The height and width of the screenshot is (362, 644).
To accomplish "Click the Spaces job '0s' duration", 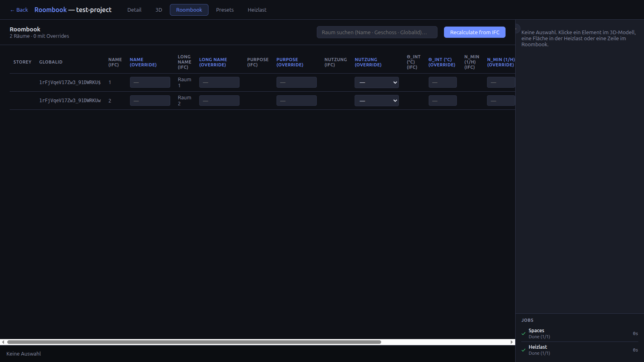I will click(x=635, y=333).
